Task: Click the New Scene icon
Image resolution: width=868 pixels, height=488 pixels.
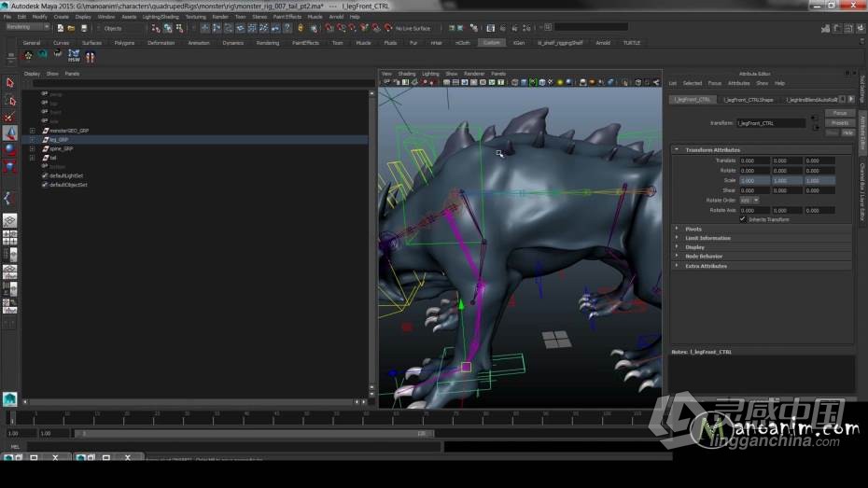Action: [x=61, y=28]
